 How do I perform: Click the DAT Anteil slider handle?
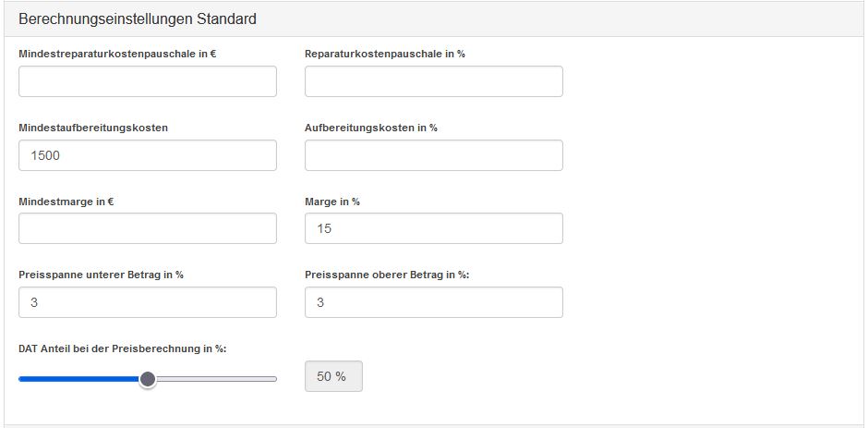[147, 379]
